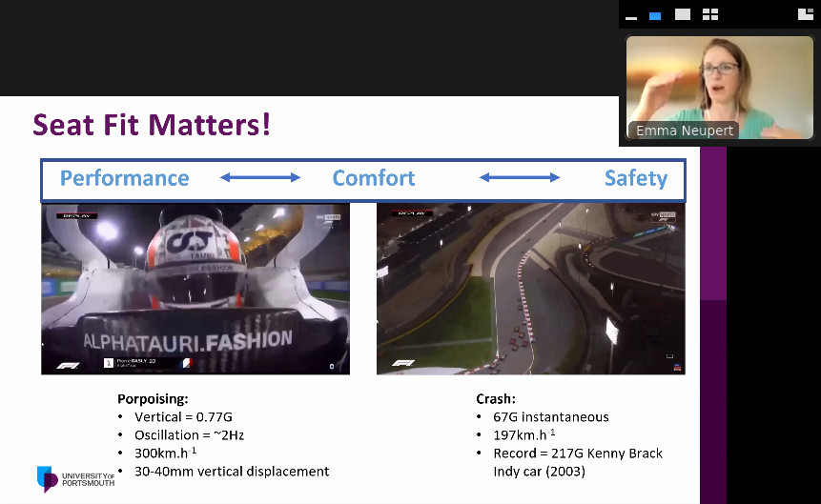The image size is (821, 504).
Task: Click the University of Portsmouth logo
Action: click(x=76, y=479)
